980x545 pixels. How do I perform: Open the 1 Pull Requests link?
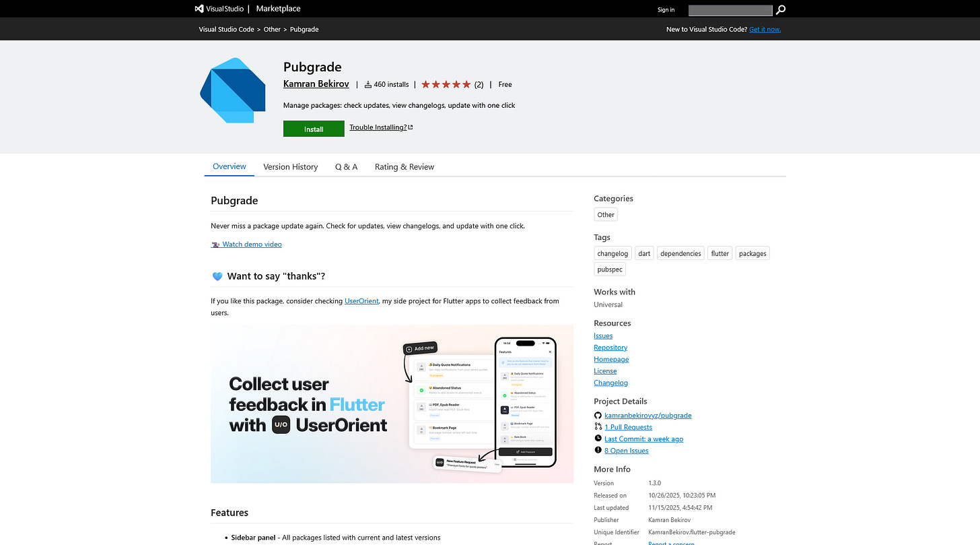(628, 427)
